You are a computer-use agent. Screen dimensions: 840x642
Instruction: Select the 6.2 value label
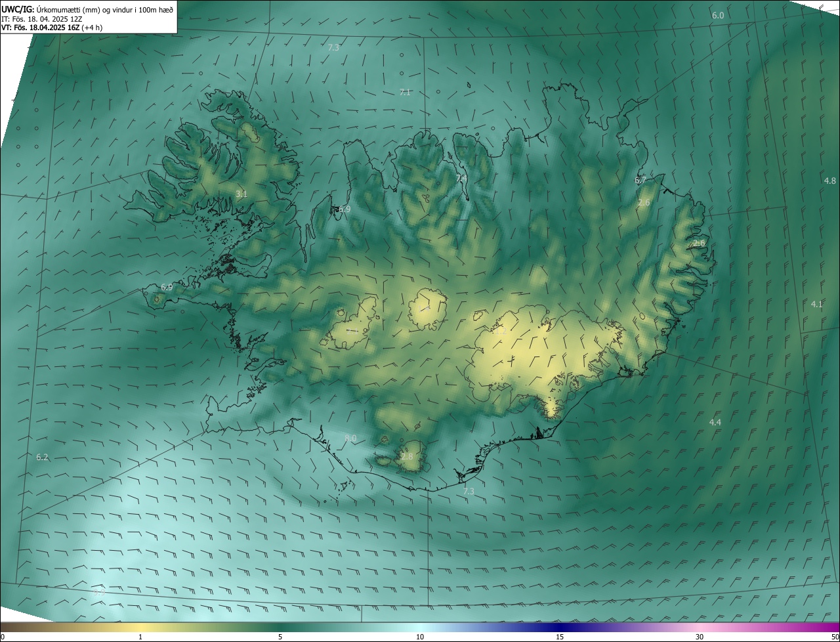point(42,457)
